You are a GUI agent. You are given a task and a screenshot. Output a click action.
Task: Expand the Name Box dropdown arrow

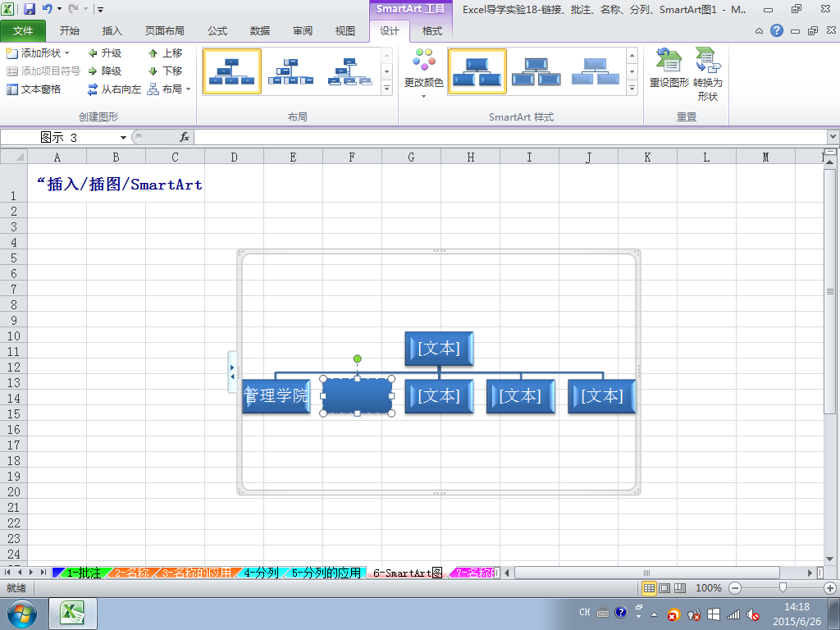click(x=123, y=138)
